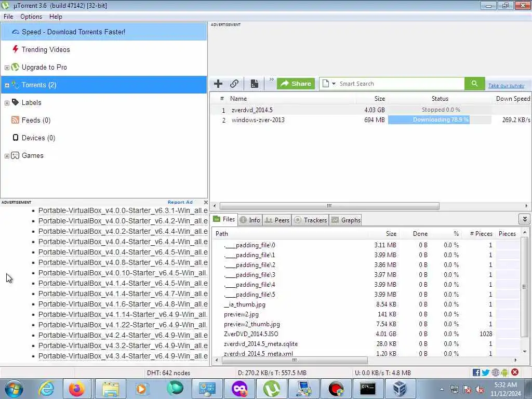Image resolution: width=532 pixels, height=399 pixels.
Task: Click the Upgrade to Pro uTorrent icon
Action: pyautogui.click(x=15, y=67)
